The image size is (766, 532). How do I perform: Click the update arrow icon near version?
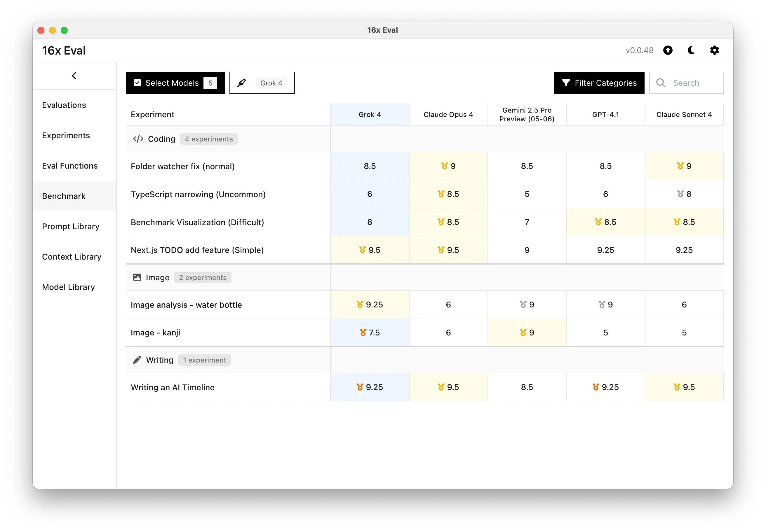coord(668,50)
